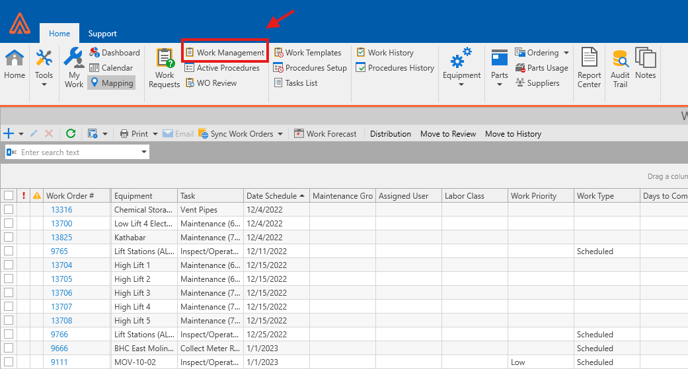Screen dimensions: 688x369
Task: Open Tasks List
Action: (x=295, y=83)
